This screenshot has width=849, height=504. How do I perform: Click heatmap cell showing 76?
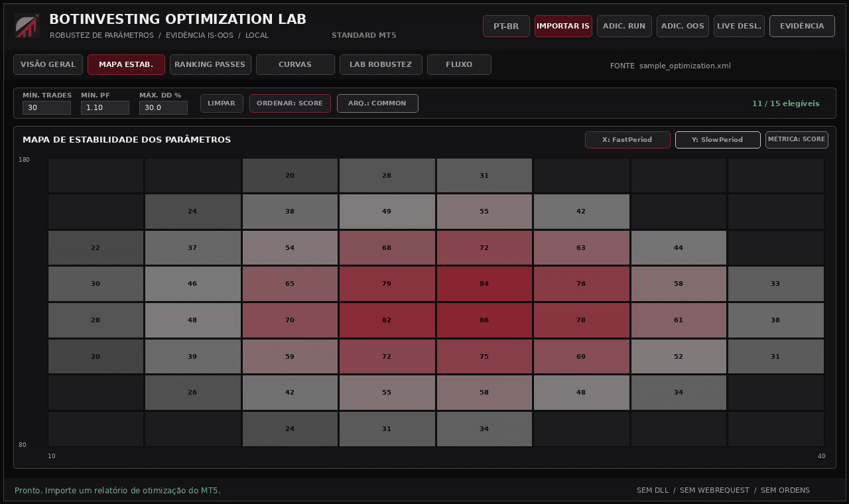click(x=581, y=284)
